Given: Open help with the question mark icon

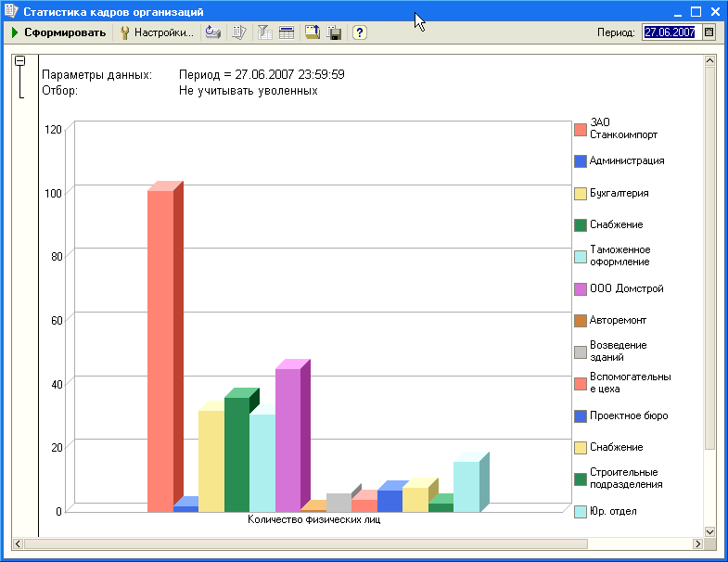Looking at the screenshot, I should pos(359,32).
